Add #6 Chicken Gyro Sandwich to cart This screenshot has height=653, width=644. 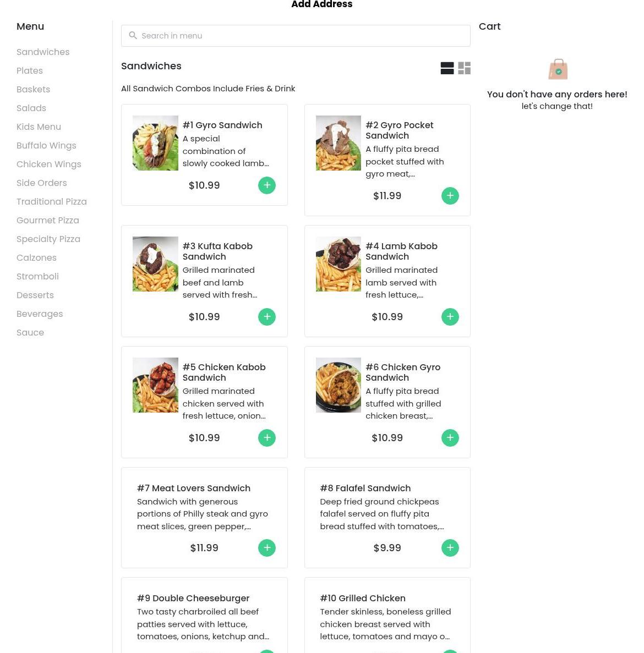[x=450, y=438]
